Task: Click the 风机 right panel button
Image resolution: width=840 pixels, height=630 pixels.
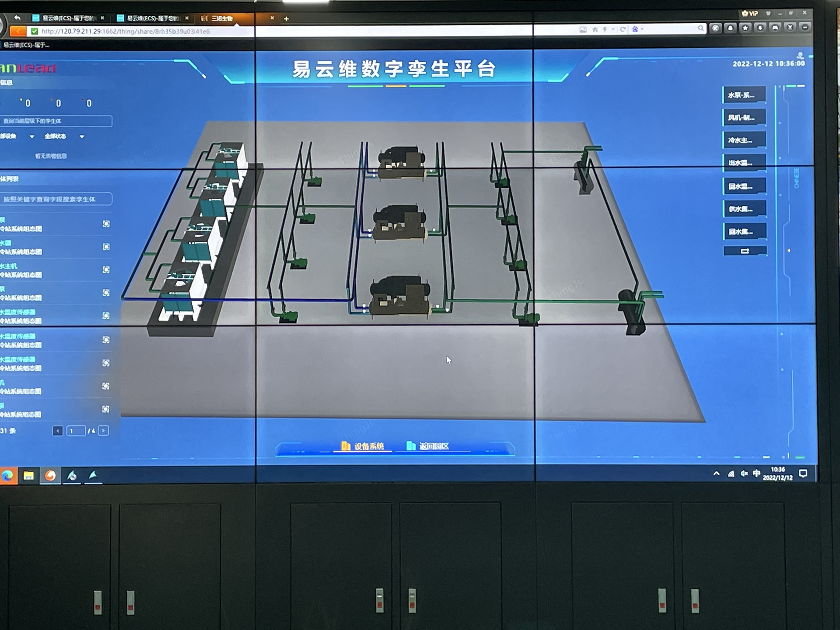Action: [744, 118]
